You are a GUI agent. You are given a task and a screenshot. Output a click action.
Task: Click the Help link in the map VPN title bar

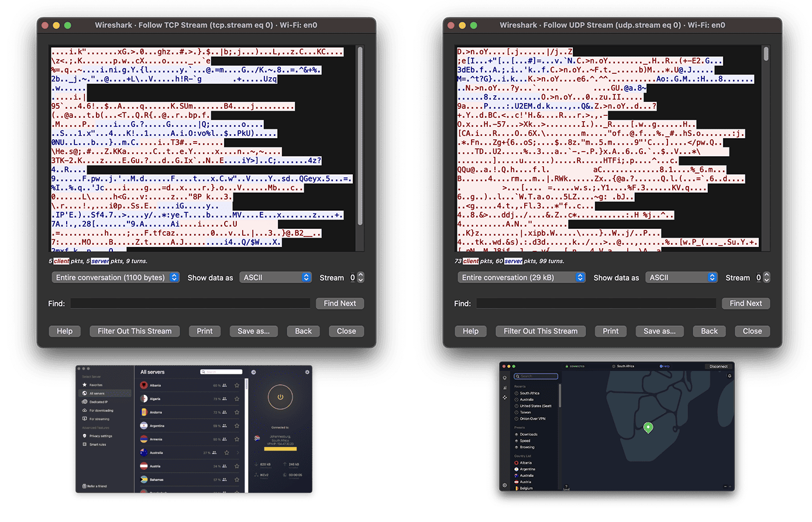pyautogui.click(x=665, y=366)
